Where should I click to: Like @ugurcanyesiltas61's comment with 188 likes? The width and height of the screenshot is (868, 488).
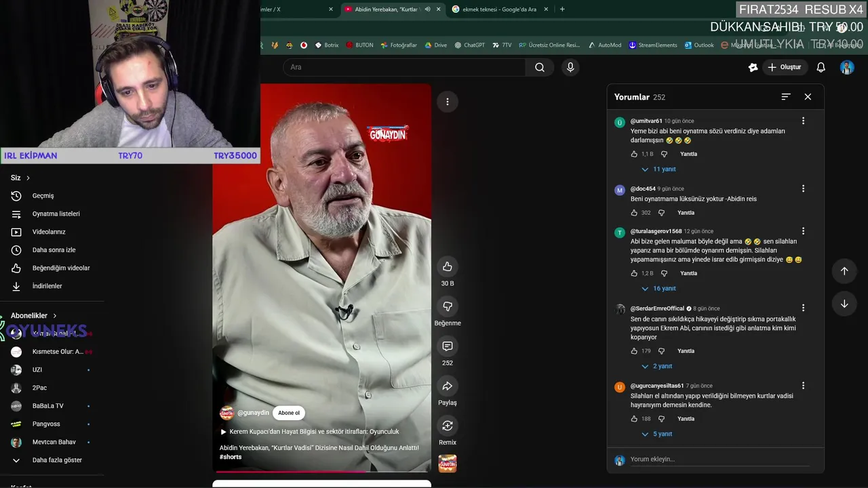[x=634, y=419]
